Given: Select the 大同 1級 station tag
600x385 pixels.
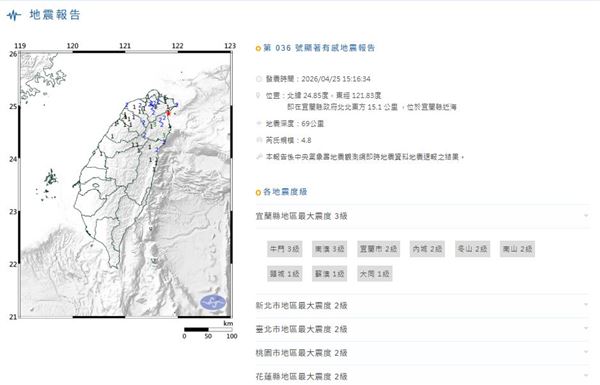Looking at the screenshot, I should coord(375,274).
